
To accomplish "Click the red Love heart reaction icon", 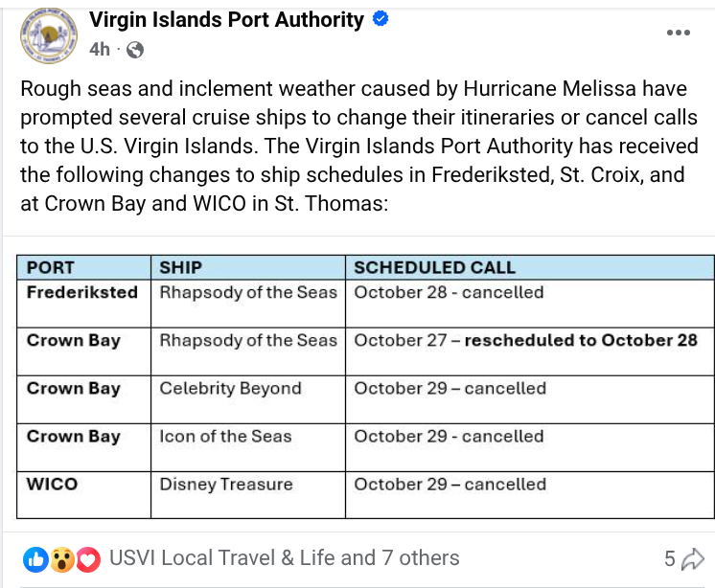I will tap(88, 558).
